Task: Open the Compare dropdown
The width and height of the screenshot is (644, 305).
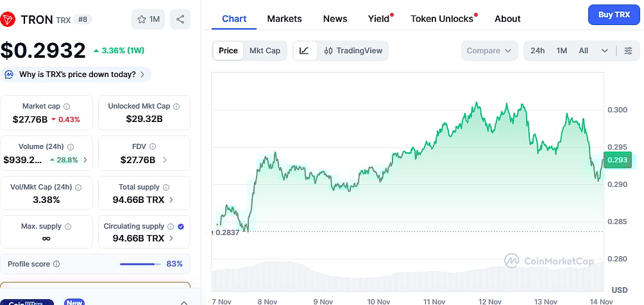Action: pos(489,51)
